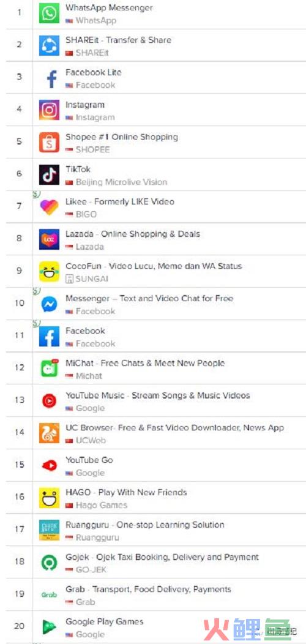This screenshot has width=306, height=644.
Task: Open Facebook Lite app title link
Action: pos(93,72)
